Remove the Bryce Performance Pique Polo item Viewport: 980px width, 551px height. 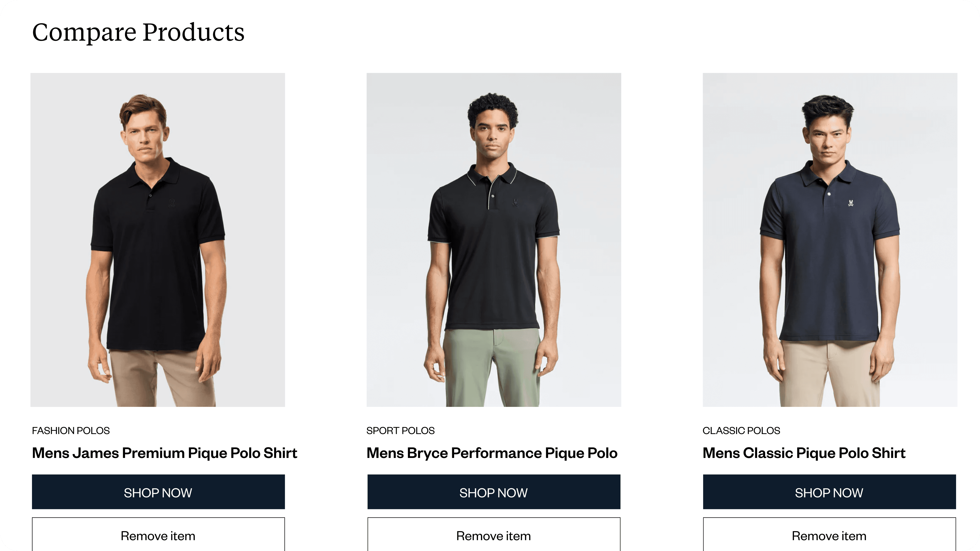point(494,535)
